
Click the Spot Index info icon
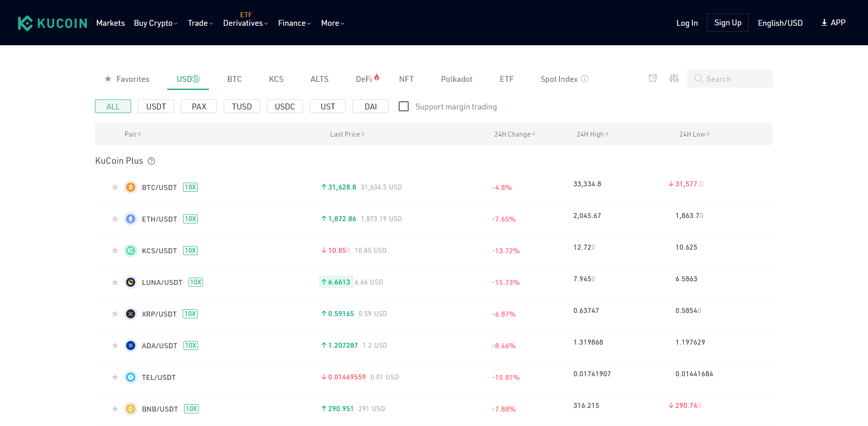(x=585, y=79)
